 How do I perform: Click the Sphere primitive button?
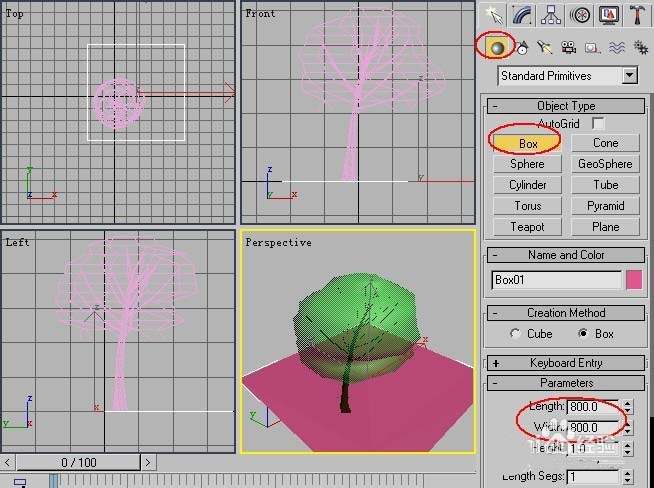coord(528,164)
